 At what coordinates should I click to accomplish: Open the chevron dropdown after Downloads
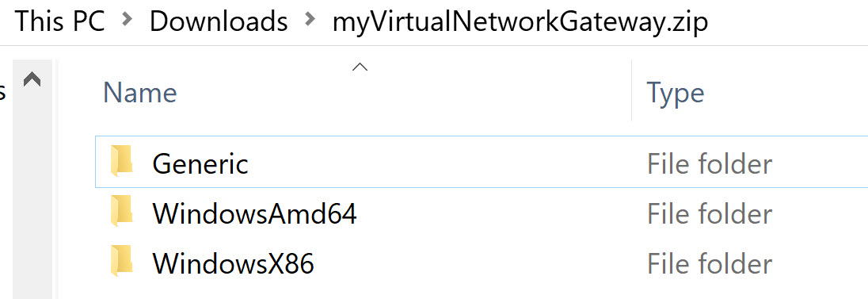coord(310,19)
